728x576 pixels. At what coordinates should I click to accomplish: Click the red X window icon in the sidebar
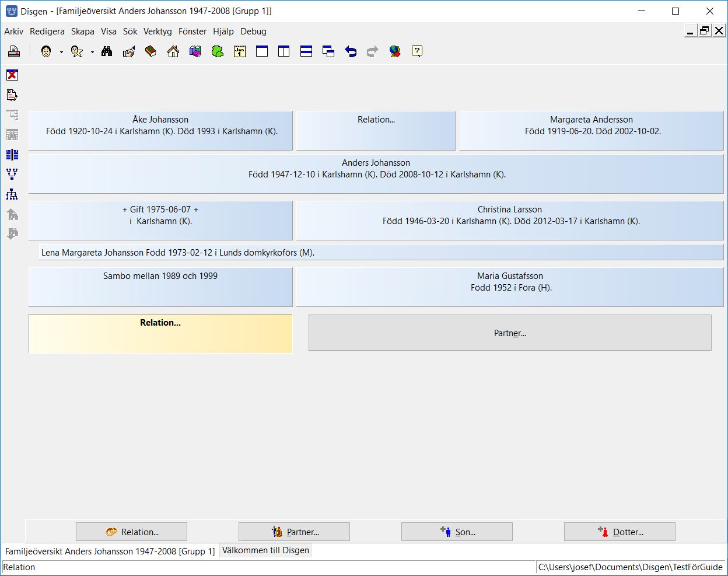pos(12,75)
